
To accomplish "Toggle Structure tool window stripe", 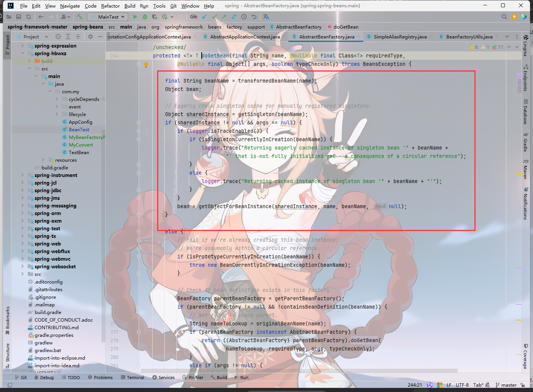I will [7, 355].
